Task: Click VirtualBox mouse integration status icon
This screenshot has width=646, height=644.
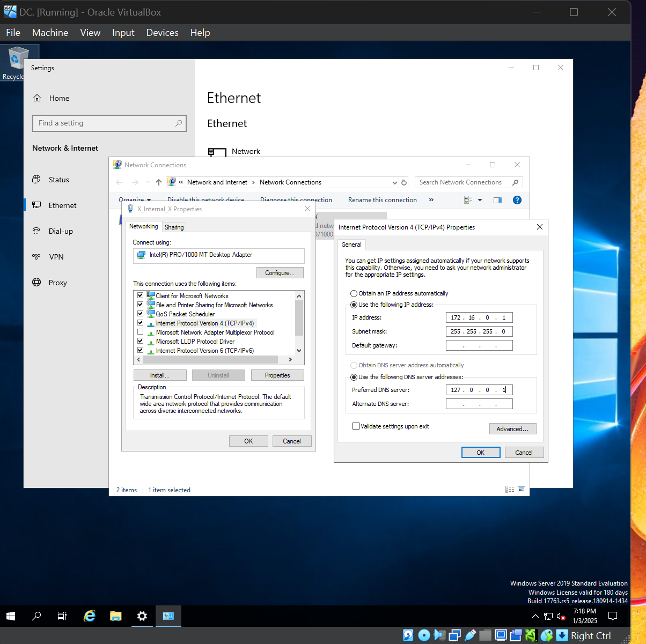Action: (x=547, y=635)
